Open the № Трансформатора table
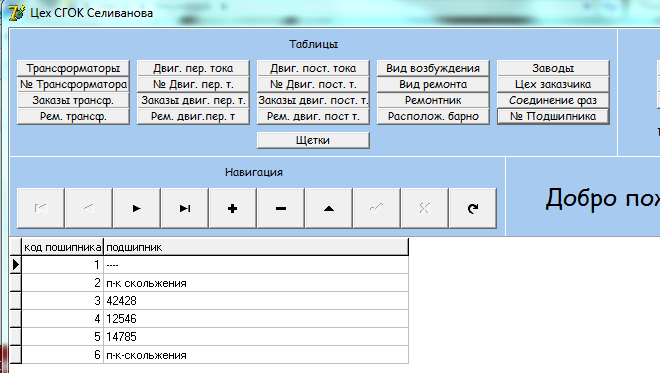Image resolution: width=660 pixels, height=373 pixels. 73,84
